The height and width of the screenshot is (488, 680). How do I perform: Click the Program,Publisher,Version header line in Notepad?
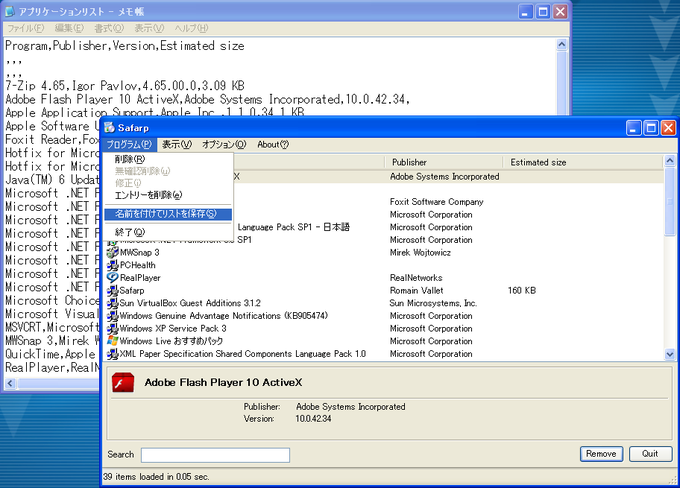pyautogui.click(x=125, y=46)
